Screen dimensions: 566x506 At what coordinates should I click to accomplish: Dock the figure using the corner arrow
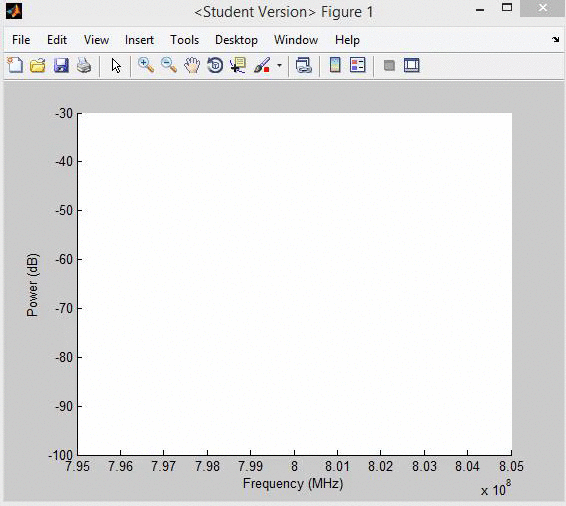[x=556, y=39]
